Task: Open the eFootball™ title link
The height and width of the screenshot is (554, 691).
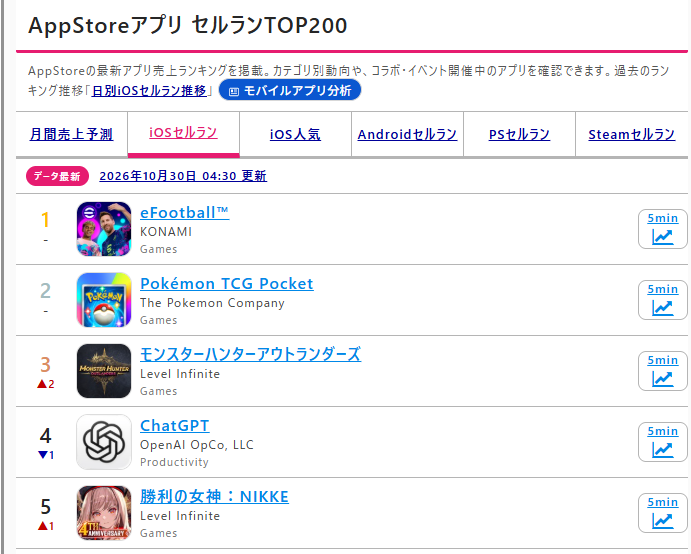Action: tap(184, 213)
